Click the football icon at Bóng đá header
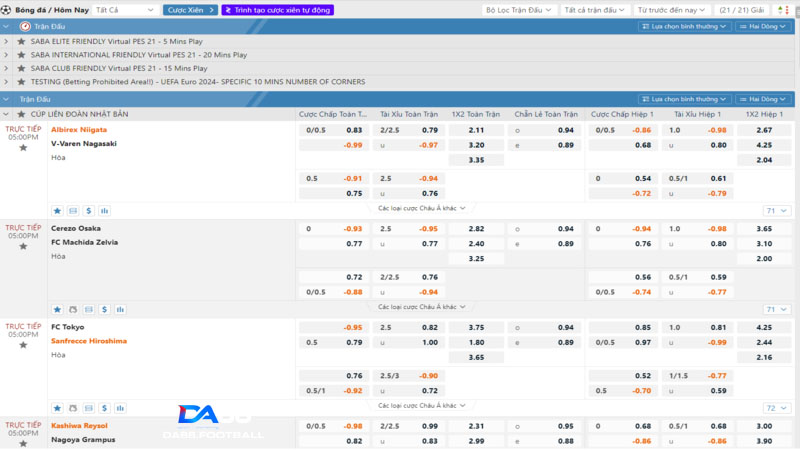800x450 pixels. coord(8,9)
